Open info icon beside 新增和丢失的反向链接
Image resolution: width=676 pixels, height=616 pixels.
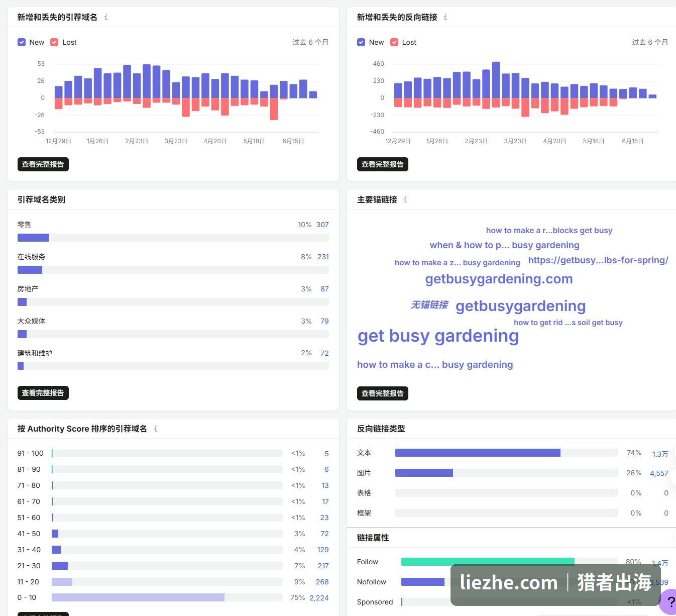445,17
